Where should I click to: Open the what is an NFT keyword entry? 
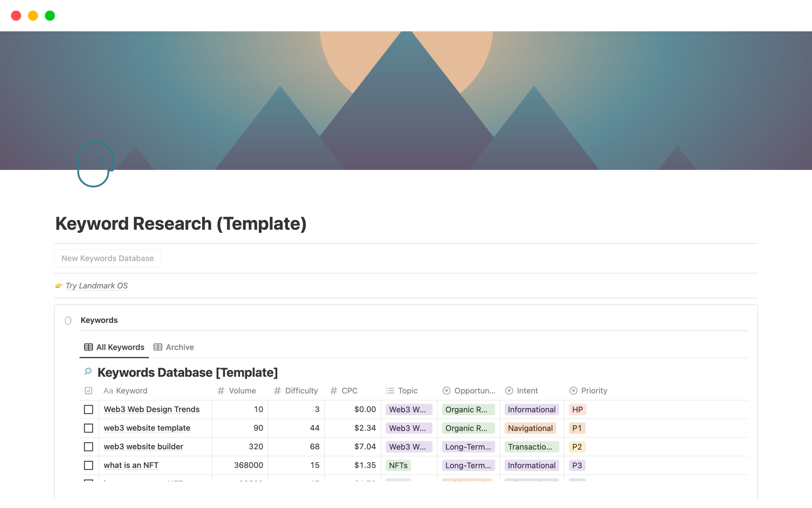[x=131, y=465]
